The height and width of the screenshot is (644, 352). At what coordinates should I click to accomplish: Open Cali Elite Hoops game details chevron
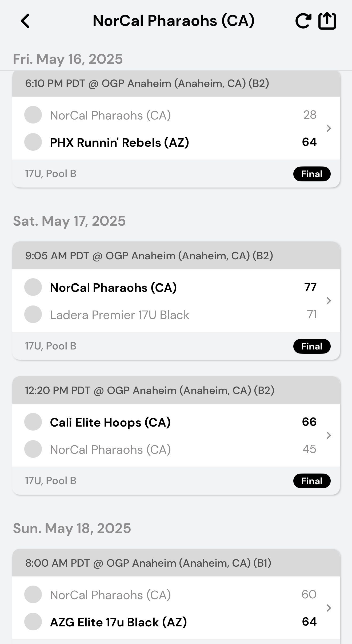pos(329,435)
